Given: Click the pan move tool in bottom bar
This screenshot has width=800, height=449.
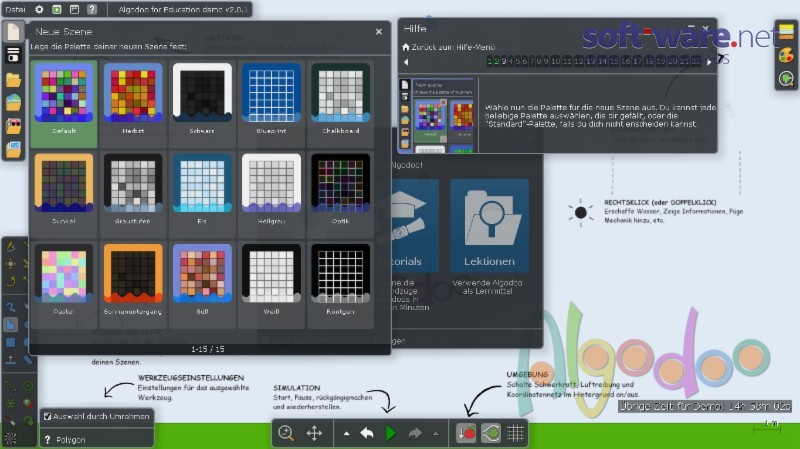Looking at the screenshot, I should pos(314,433).
